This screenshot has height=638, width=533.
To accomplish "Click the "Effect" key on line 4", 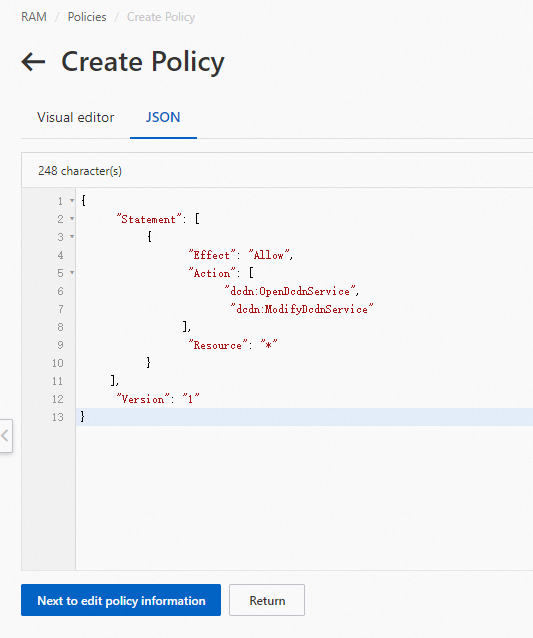I will [x=212, y=255].
